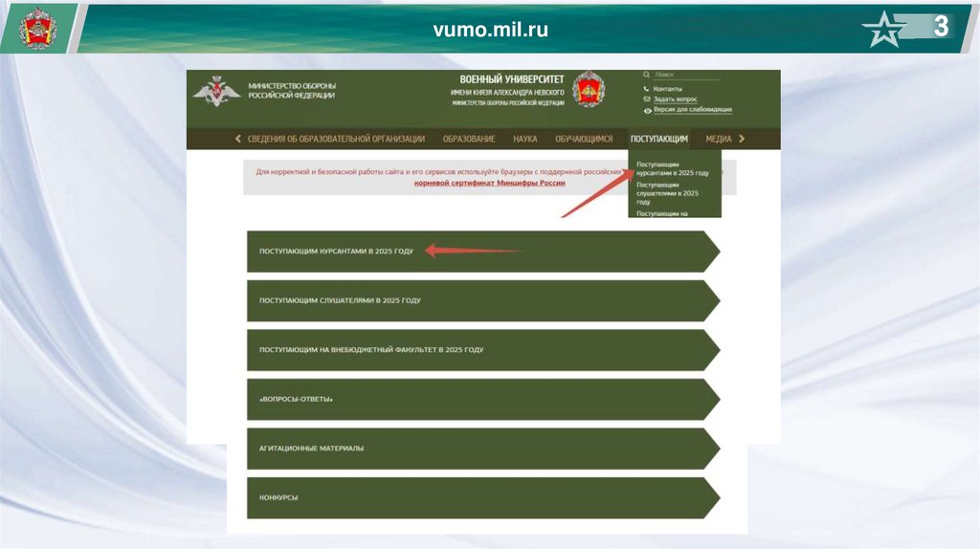Click the Ministry of Defence eagle emblem
Viewport: 980px width, 549px height.
tap(216, 91)
